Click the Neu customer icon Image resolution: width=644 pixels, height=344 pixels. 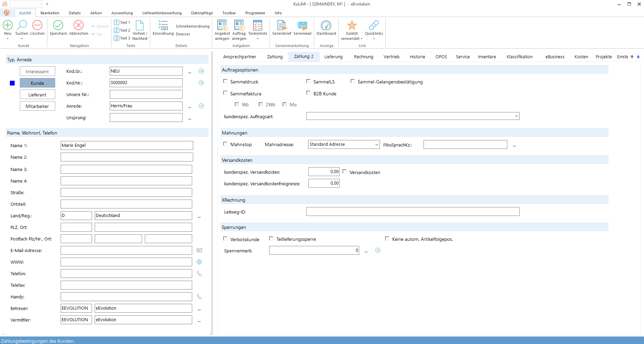pos(7,25)
